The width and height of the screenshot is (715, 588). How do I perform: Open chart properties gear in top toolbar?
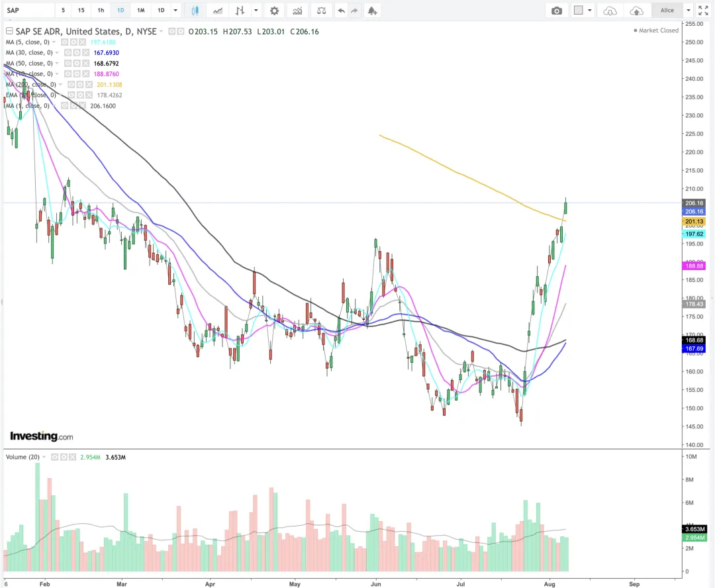[x=274, y=11]
